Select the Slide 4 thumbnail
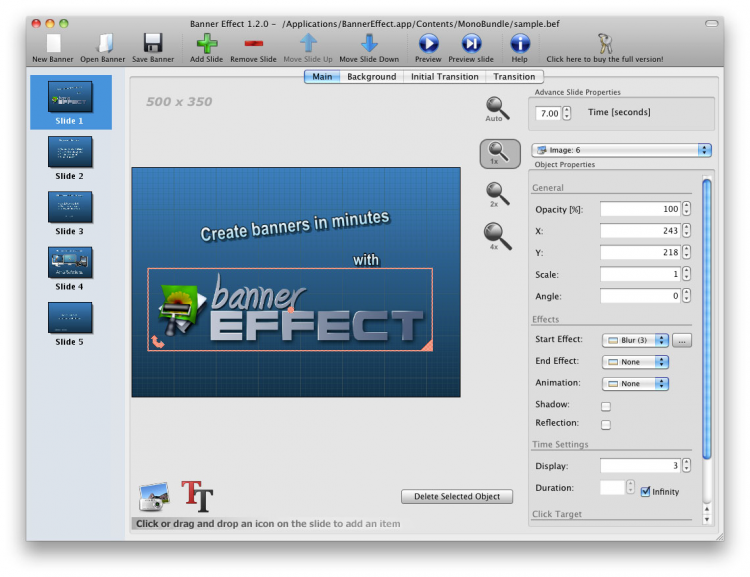Viewport: 750px width, 577px height. tap(70, 262)
